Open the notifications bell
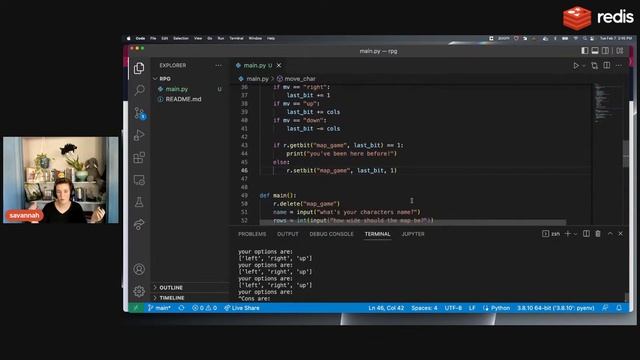The image size is (640, 360). tap(619, 308)
